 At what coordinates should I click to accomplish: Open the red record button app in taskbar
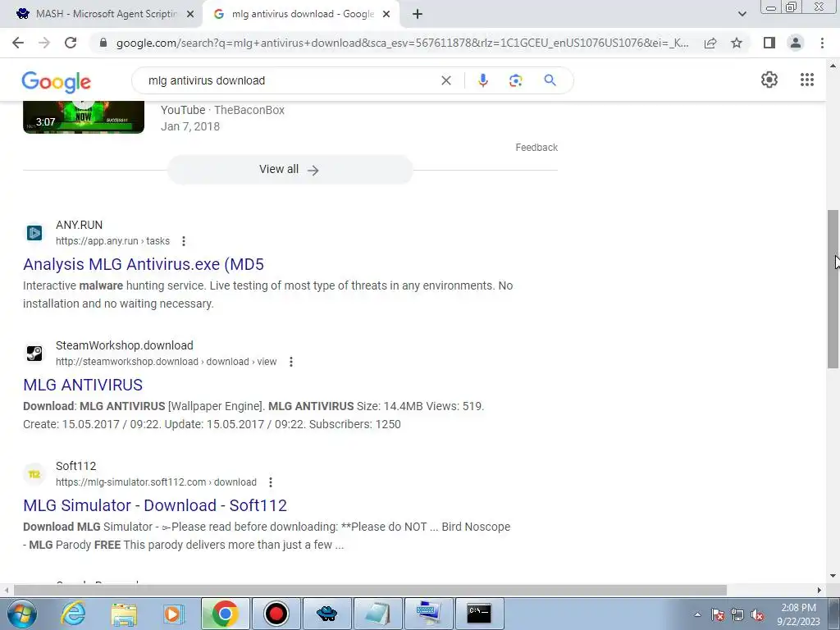pyautogui.click(x=276, y=614)
